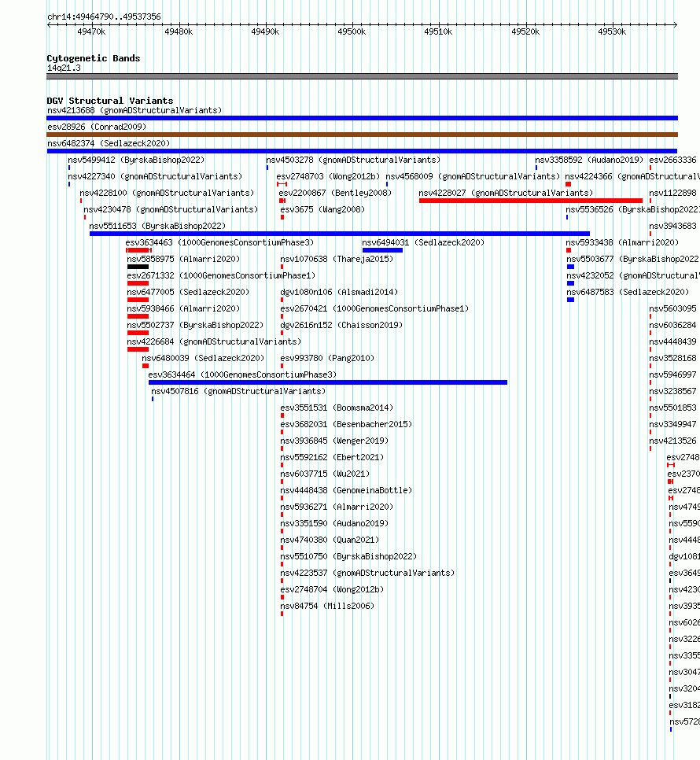This screenshot has width=700, height=760.
Task: Click nsv84754 (Mills2006) label
Action: click(x=327, y=605)
